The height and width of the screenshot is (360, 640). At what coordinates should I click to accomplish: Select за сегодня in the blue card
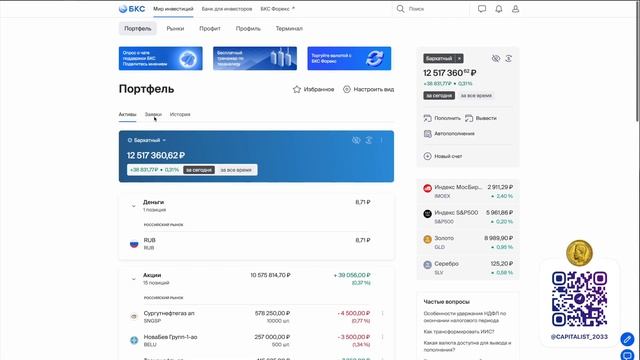pyautogui.click(x=199, y=170)
